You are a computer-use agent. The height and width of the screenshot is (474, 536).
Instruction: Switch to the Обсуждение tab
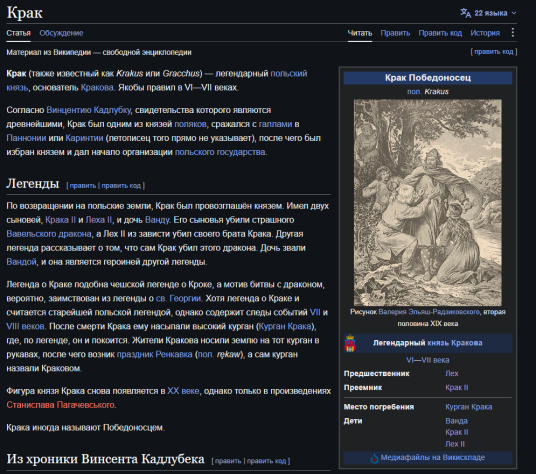(61, 33)
